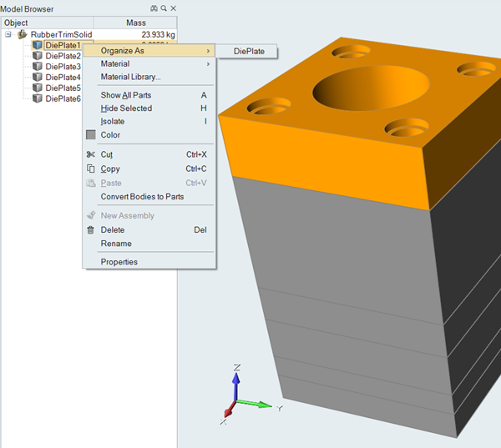The image size is (501, 448).
Task: Choose DiePlate from the Organize As submenu
Action: click(x=249, y=51)
